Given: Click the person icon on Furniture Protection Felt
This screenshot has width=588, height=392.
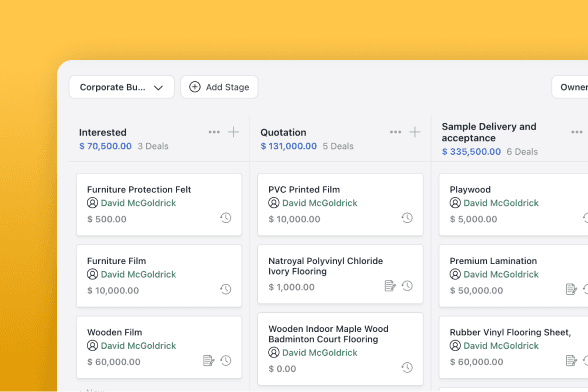Looking at the screenshot, I should coord(92,203).
